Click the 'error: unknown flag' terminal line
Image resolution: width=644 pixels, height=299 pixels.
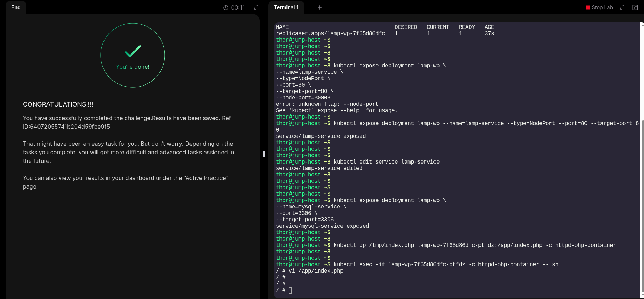click(x=327, y=104)
